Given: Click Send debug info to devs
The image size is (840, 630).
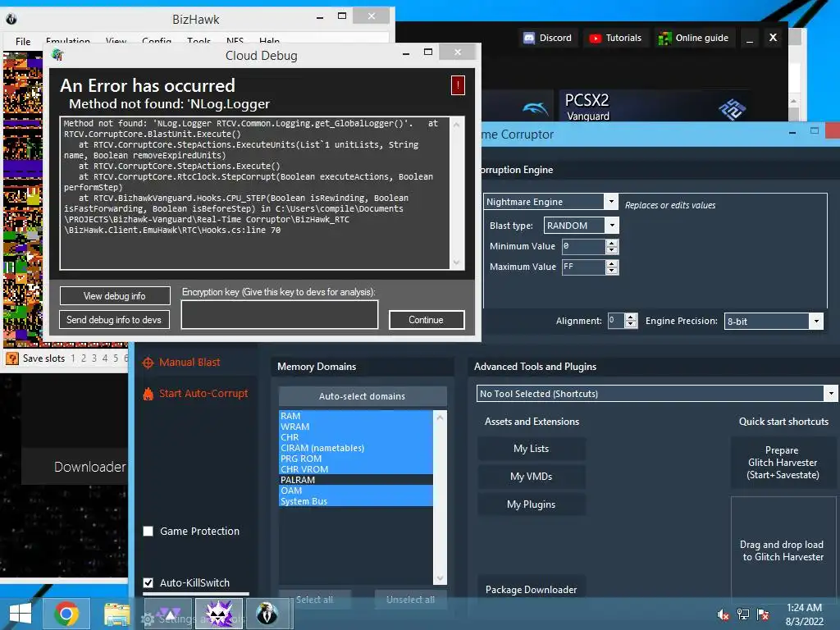Looking at the screenshot, I should pos(114,320).
